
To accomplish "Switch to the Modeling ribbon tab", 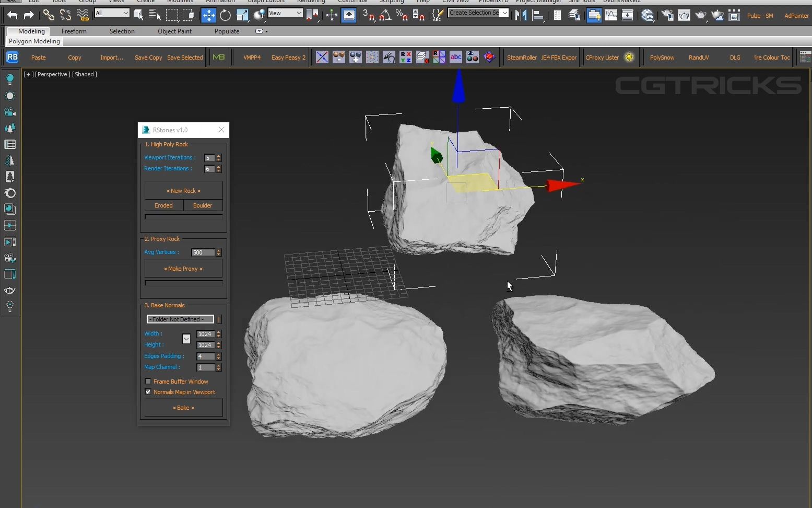I will coord(31,31).
